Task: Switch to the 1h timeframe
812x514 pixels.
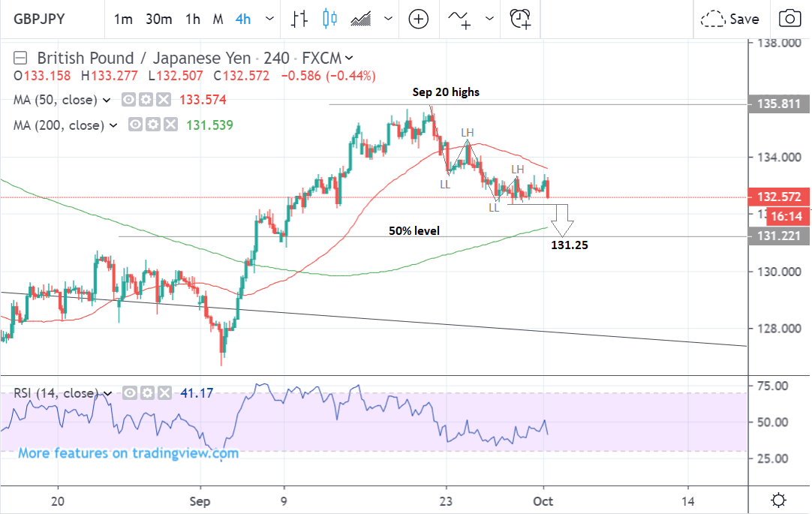Action: [x=193, y=19]
